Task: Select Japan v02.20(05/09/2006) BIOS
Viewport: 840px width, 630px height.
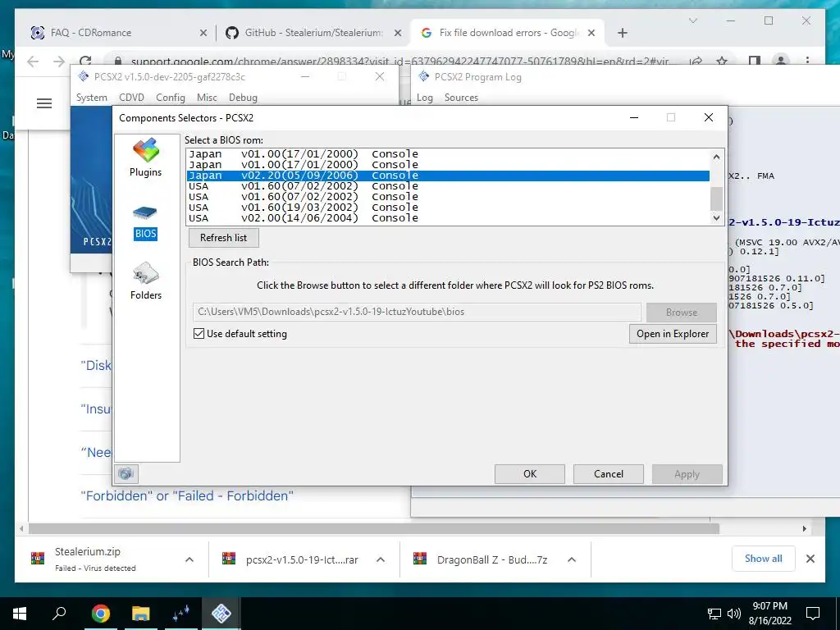Action: 448,176
